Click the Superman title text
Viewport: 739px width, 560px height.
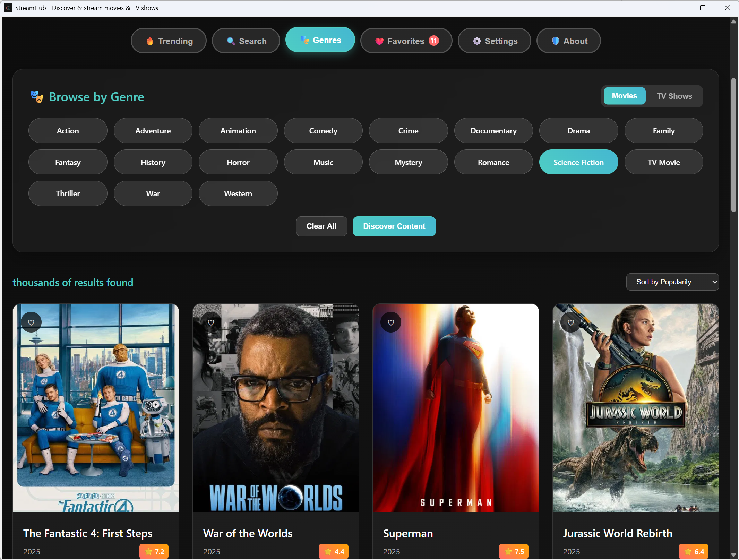tap(408, 533)
